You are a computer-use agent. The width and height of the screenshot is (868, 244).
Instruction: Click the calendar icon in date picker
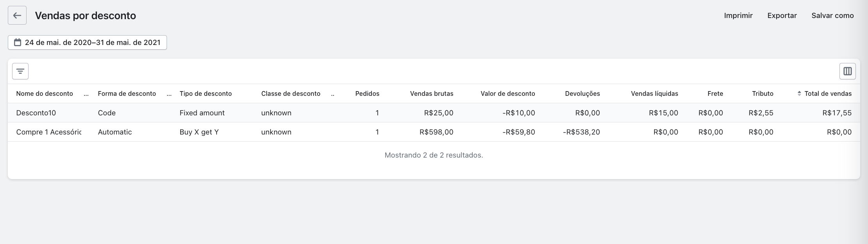pyautogui.click(x=18, y=42)
